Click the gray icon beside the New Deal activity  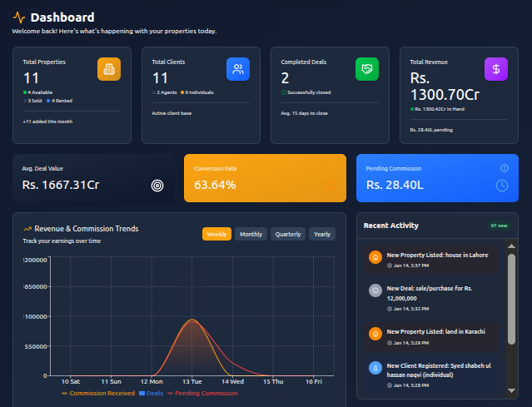pos(375,290)
